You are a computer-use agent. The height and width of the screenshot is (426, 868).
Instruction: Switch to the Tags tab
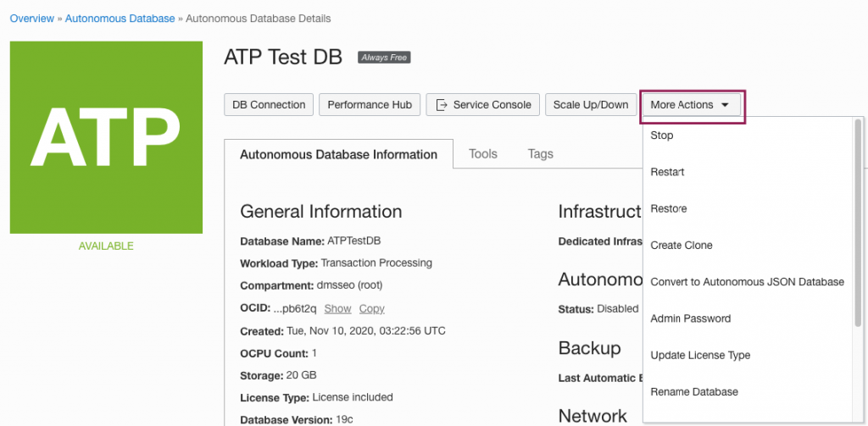(540, 154)
